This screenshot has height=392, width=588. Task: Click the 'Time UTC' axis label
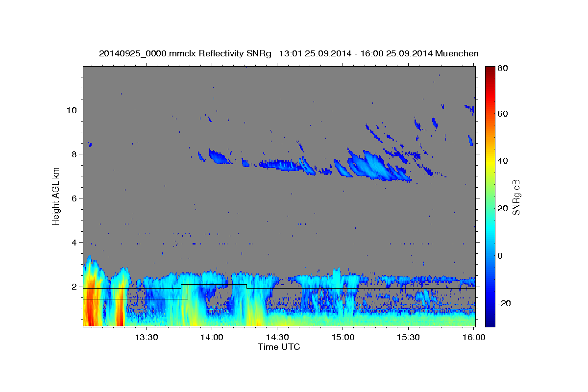(x=279, y=347)
